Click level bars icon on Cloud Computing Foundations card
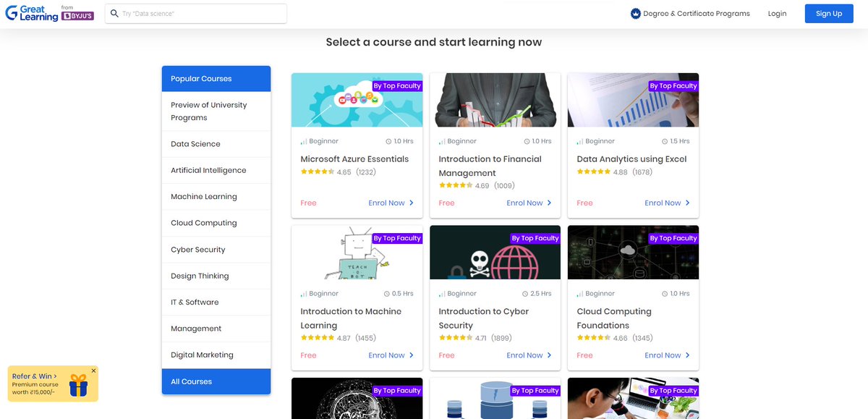 pyautogui.click(x=580, y=294)
